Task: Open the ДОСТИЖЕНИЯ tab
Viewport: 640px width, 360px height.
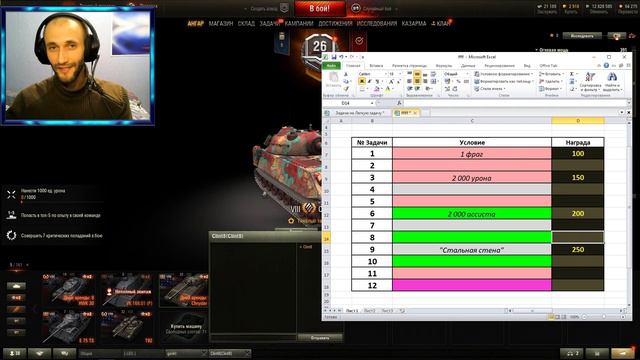Action: (x=335, y=23)
